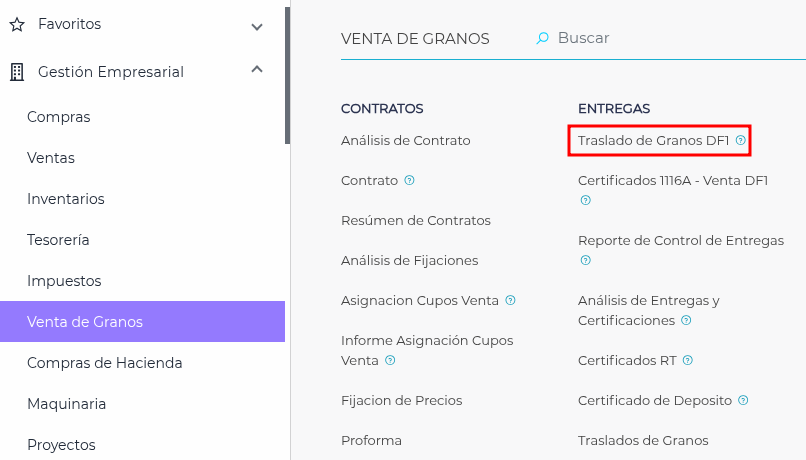Open Traslados de Granos link

[x=643, y=440]
